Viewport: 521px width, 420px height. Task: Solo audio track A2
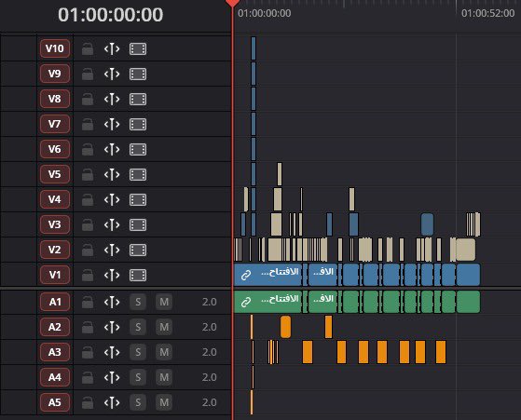tap(138, 328)
